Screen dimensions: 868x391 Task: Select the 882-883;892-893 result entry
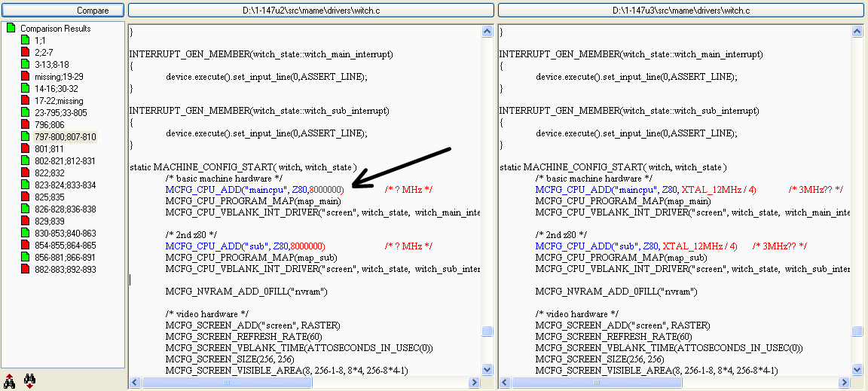pos(65,270)
